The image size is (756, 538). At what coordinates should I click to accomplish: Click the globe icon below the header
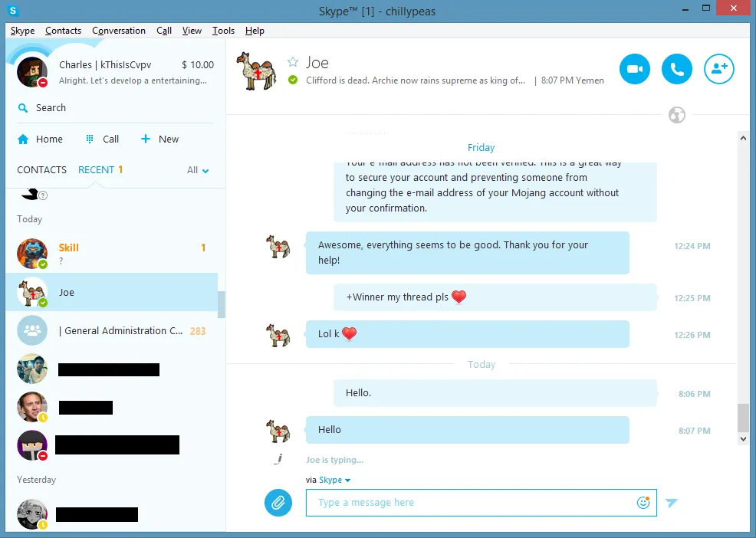(677, 115)
